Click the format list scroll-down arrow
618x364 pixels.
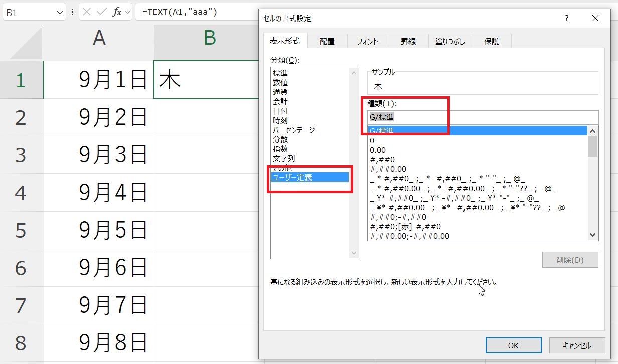pyautogui.click(x=592, y=235)
